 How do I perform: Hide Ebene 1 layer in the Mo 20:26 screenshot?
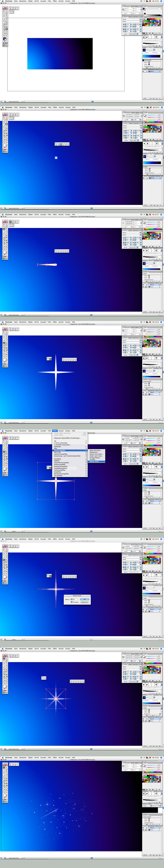(144, 71)
